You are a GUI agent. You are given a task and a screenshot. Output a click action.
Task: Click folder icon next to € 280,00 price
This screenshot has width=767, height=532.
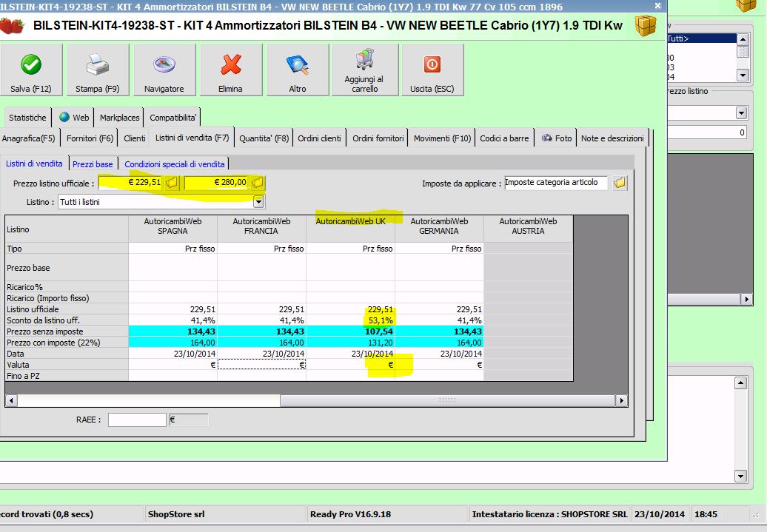pos(257,183)
